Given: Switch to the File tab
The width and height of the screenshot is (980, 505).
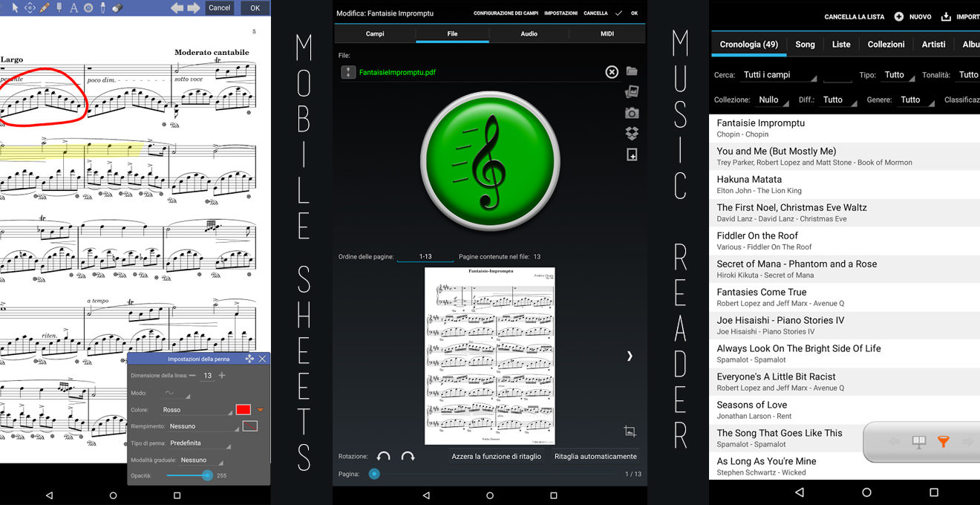Looking at the screenshot, I should [452, 33].
